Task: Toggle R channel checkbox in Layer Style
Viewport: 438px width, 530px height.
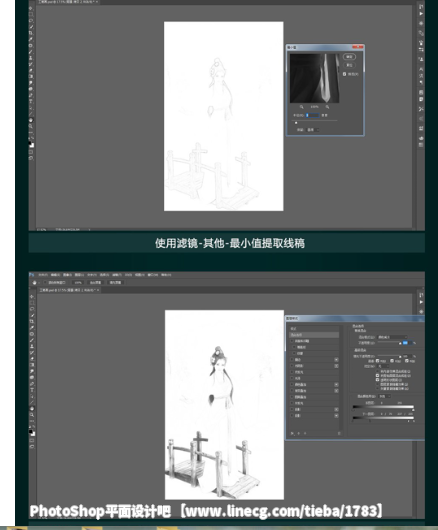Action: click(378, 361)
